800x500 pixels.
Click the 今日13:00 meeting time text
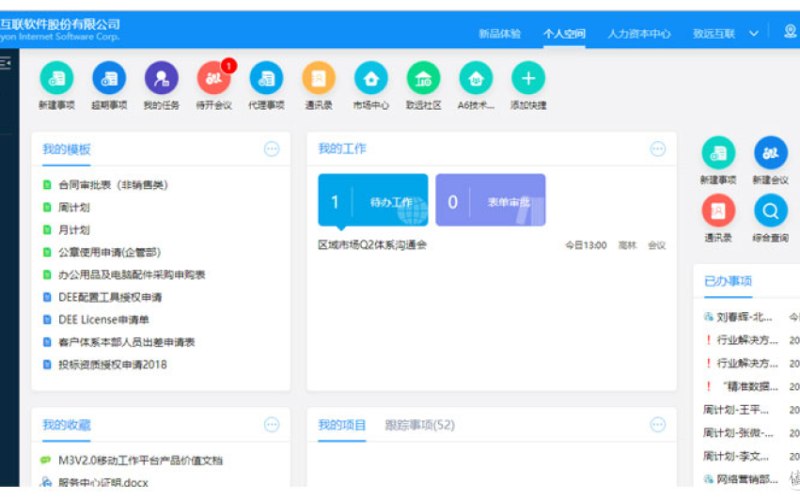(x=586, y=245)
